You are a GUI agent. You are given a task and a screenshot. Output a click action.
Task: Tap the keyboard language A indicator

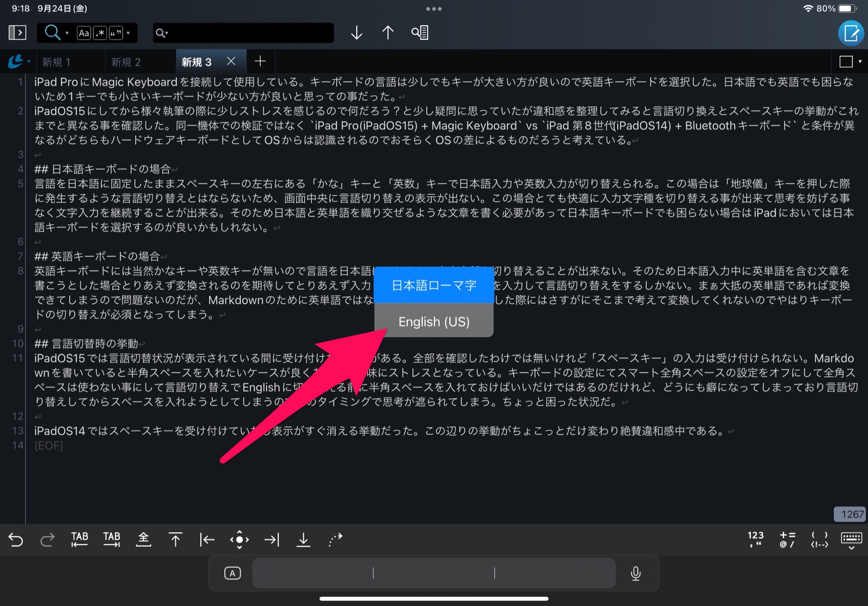point(233,573)
